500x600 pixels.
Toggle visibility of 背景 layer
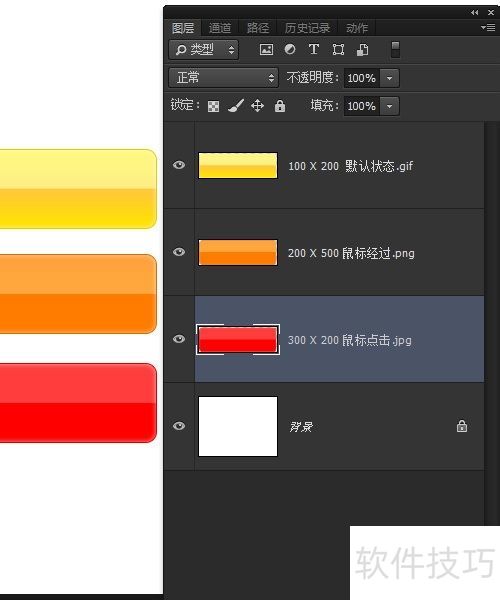(x=179, y=426)
